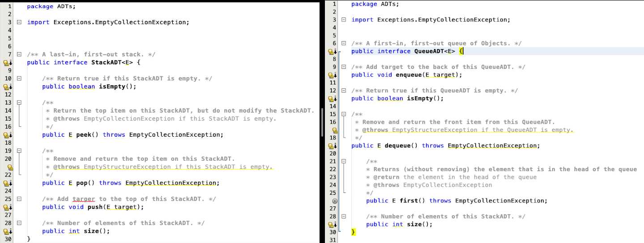This screenshot has width=644, height=243.
Task: Click the hint icon beside the QueueADT interface declaration
Action: [333, 51]
